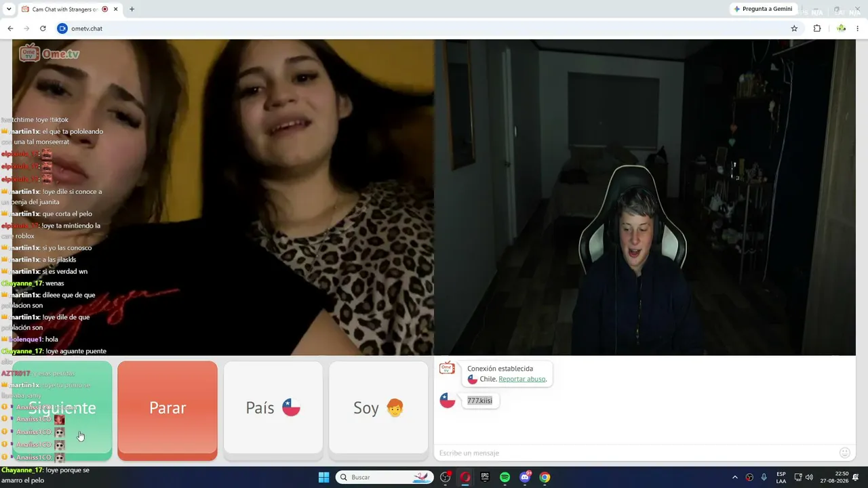This screenshot has width=868, height=488.
Task: Click overlay message 'si yo las conosco'
Action: coord(66,247)
